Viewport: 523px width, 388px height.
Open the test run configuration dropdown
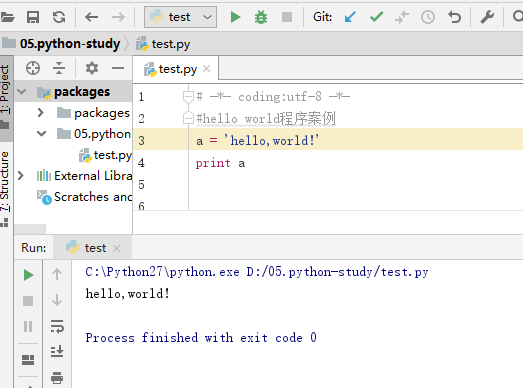click(180, 17)
